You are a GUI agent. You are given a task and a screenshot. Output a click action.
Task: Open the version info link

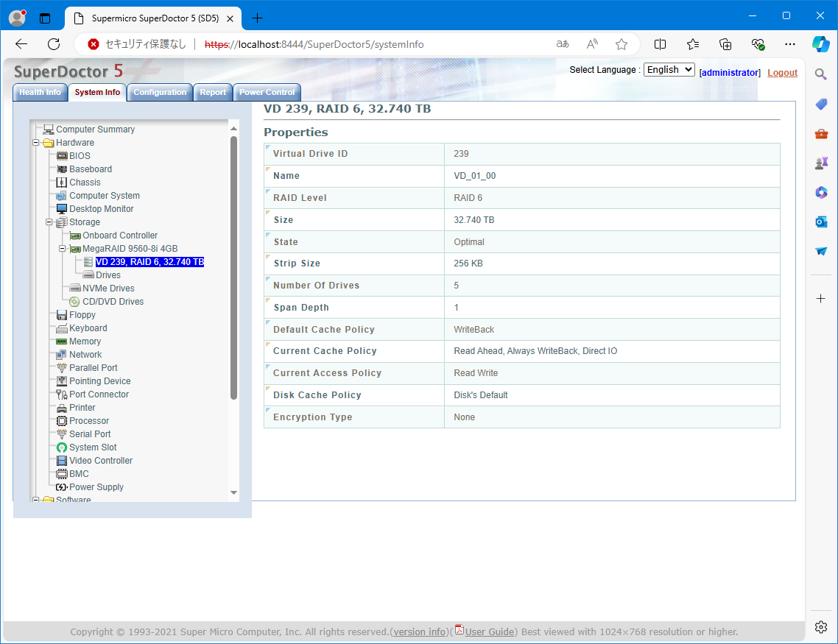click(420, 631)
